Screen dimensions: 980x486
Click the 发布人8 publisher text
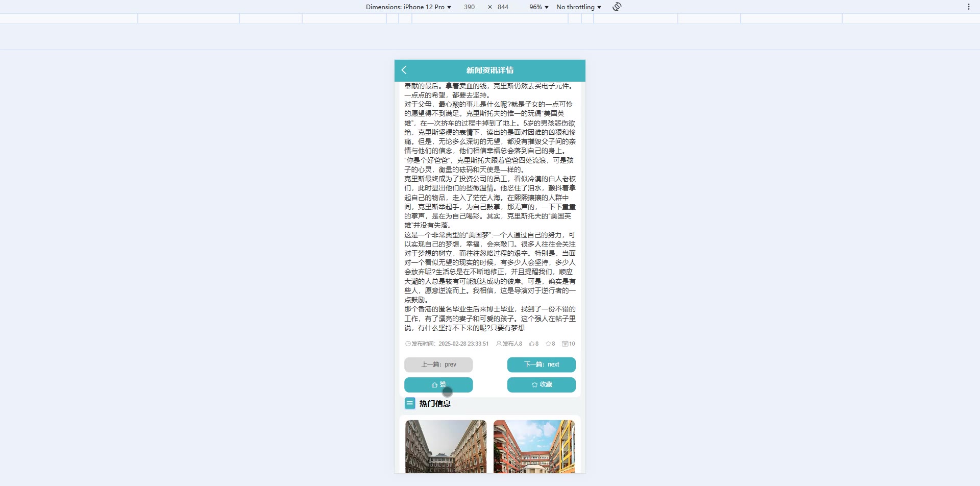[512, 344]
